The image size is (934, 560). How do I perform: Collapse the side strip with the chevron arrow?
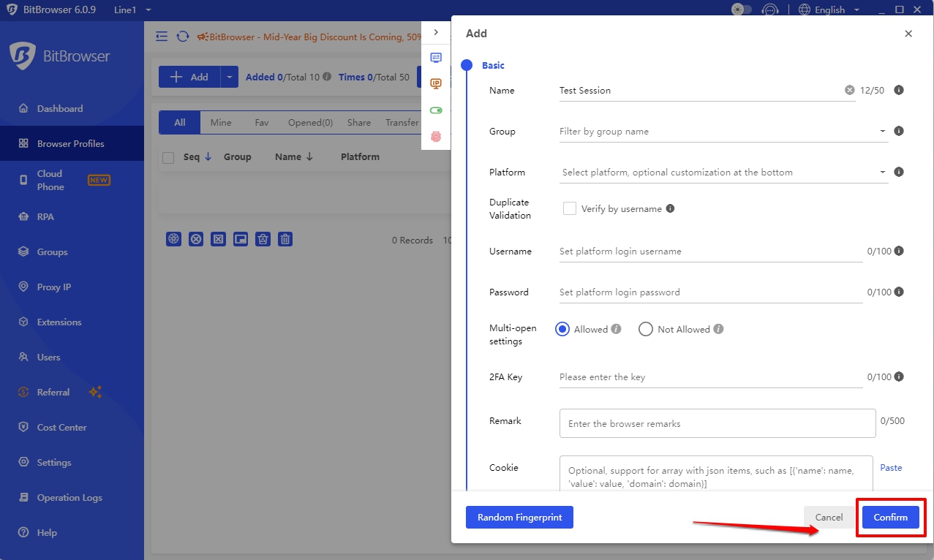click(436, 32)
